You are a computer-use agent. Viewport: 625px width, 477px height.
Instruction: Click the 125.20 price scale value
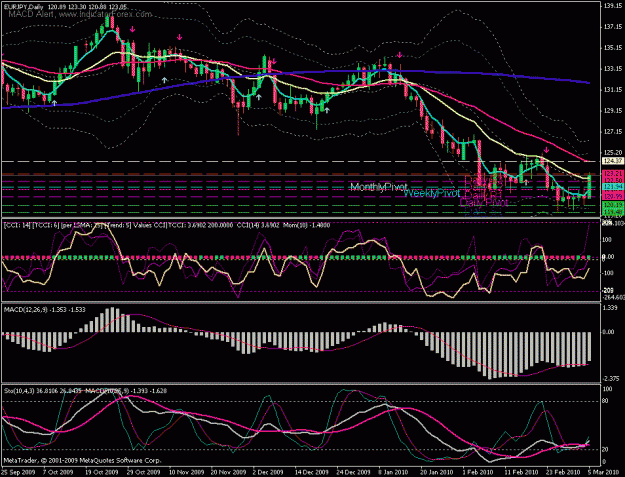tap(613, 152)
